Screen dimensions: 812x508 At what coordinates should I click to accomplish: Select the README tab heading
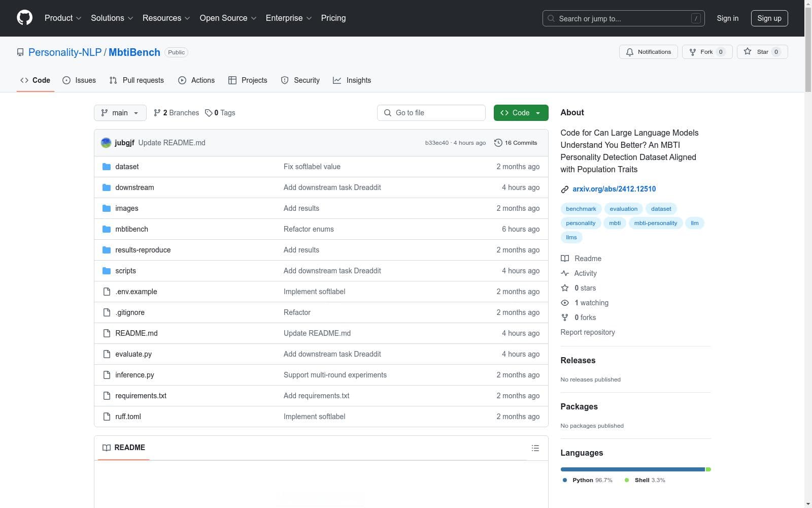124,448
